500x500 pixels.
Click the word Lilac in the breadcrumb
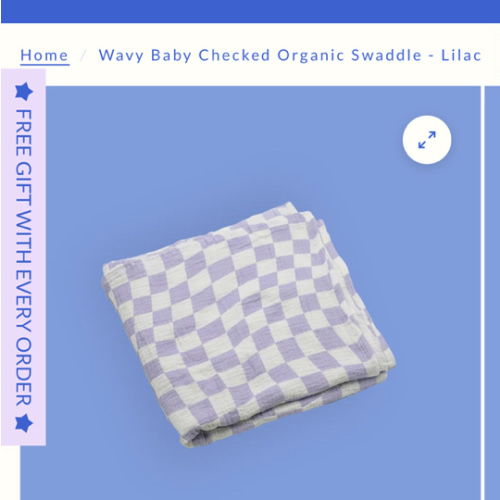click(461, 55)
